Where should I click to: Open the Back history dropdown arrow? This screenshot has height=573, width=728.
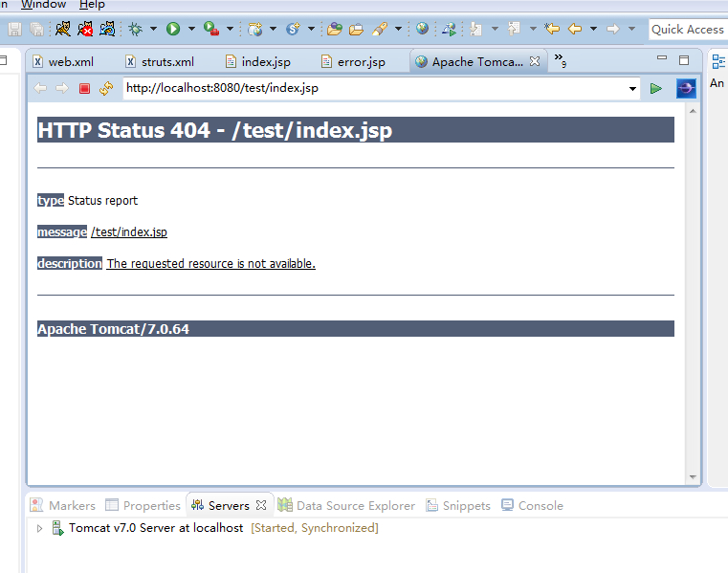(x=593, y=29)
